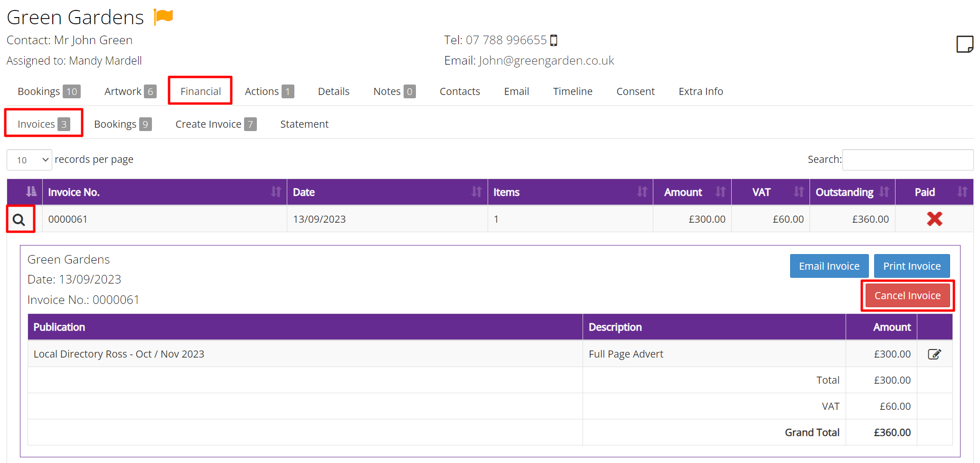Click the mobile phone icon next to telephone number

click(x=554, y=40)
